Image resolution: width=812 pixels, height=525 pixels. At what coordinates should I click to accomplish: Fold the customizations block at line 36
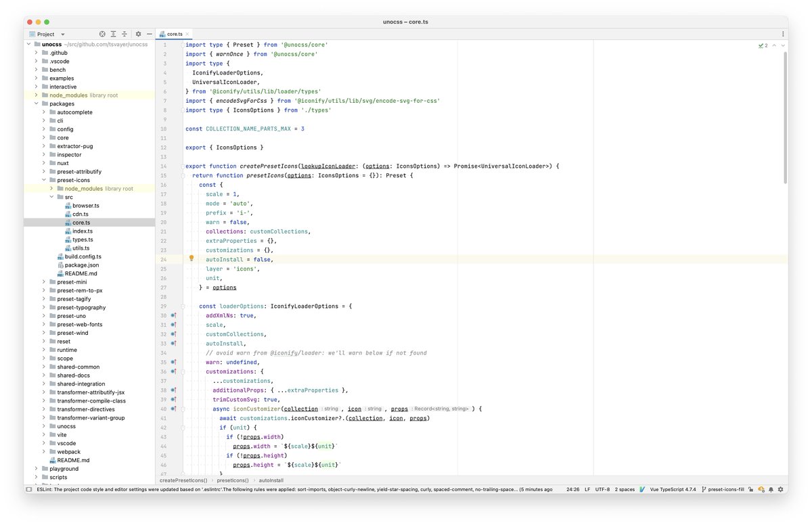tap(183, 371)
